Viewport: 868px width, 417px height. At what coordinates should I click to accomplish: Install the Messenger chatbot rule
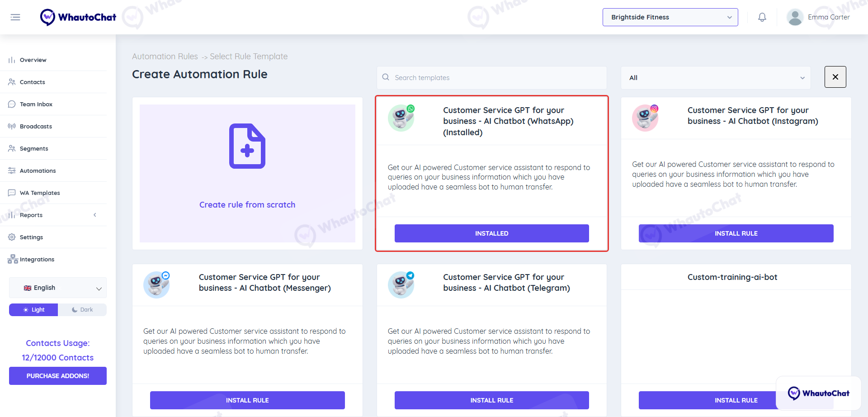247,400
